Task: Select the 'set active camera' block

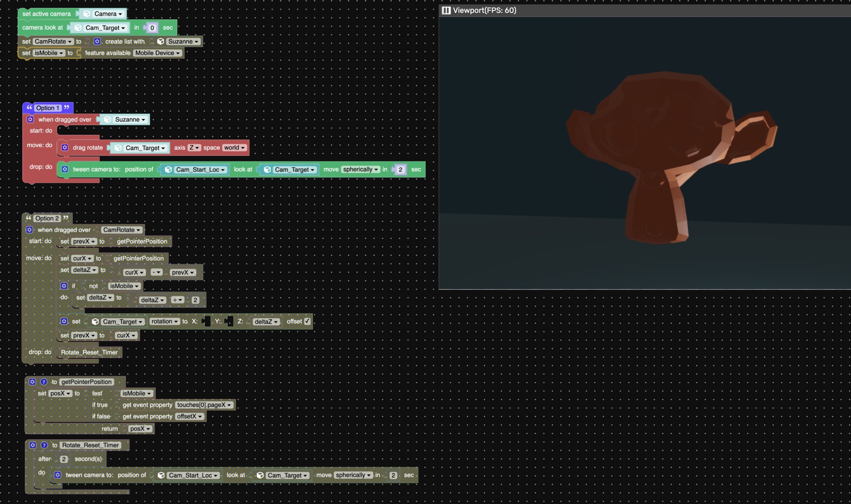Action: coord(46,14)
